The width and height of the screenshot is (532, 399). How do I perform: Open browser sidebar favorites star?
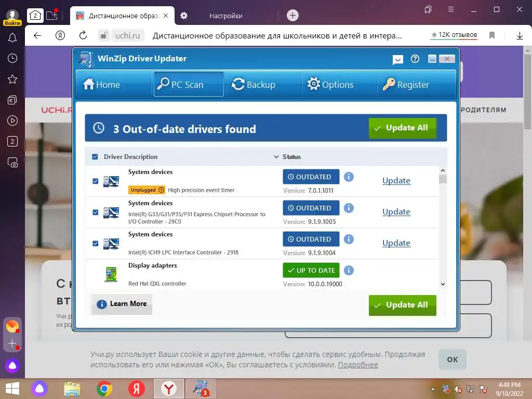point(12,79)
